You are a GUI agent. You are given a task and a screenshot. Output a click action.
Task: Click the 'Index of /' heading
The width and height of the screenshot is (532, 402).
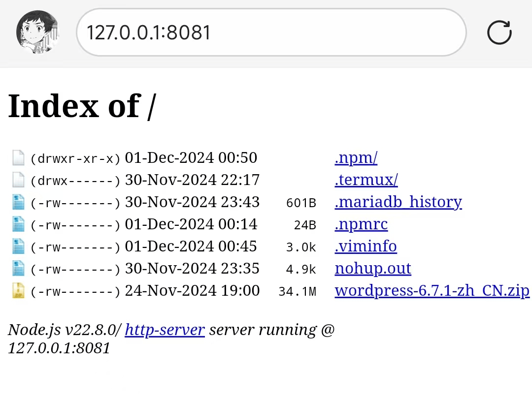[82, 106]
